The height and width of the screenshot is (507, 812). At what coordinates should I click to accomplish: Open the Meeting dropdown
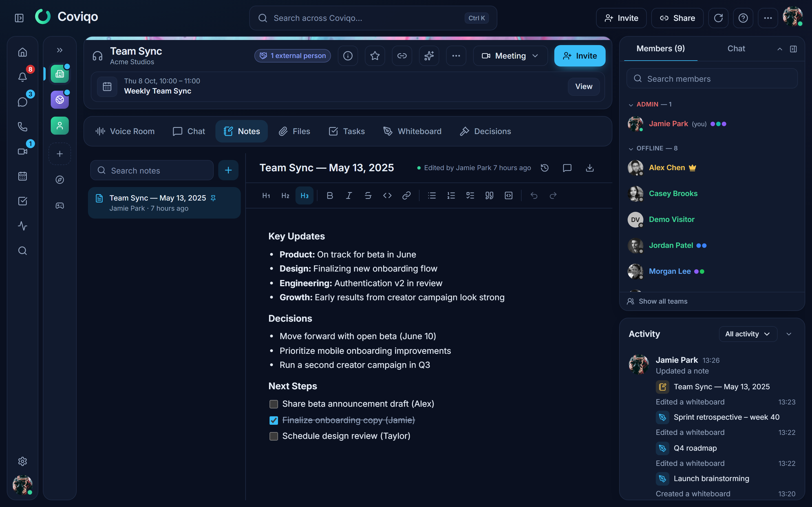pyautogui.click(x=510, y=56)
